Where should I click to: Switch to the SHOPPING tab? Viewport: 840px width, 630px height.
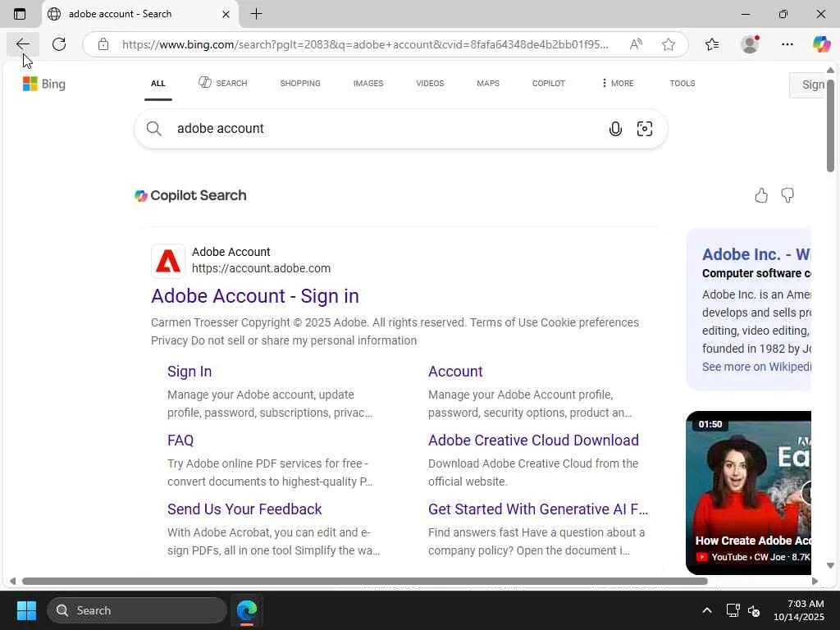(x=300, y=83)
